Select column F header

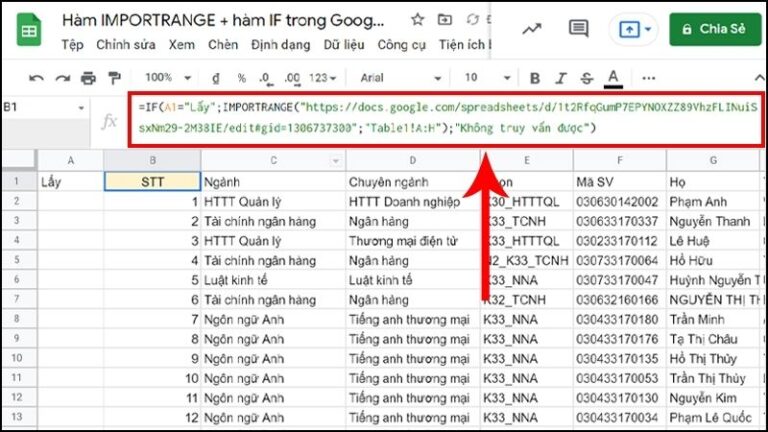point(620,161)
